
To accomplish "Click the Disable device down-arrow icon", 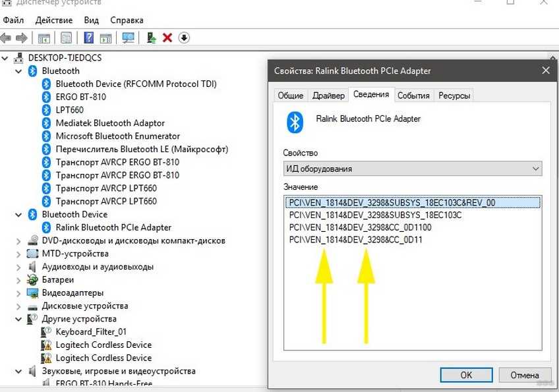I will click(184, 38).
